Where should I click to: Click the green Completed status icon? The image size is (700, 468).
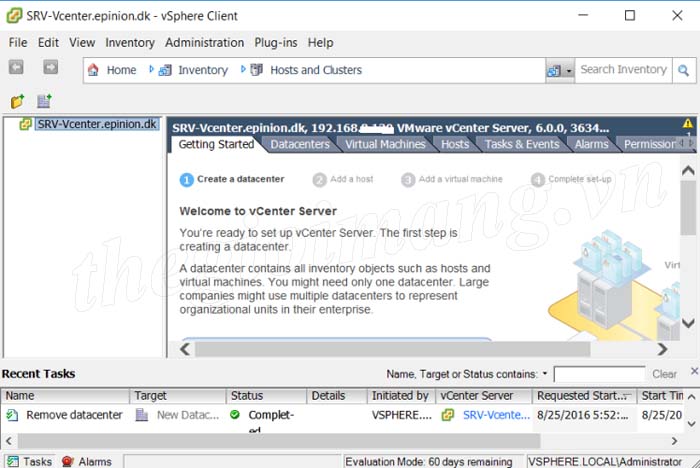click(235, 414)
